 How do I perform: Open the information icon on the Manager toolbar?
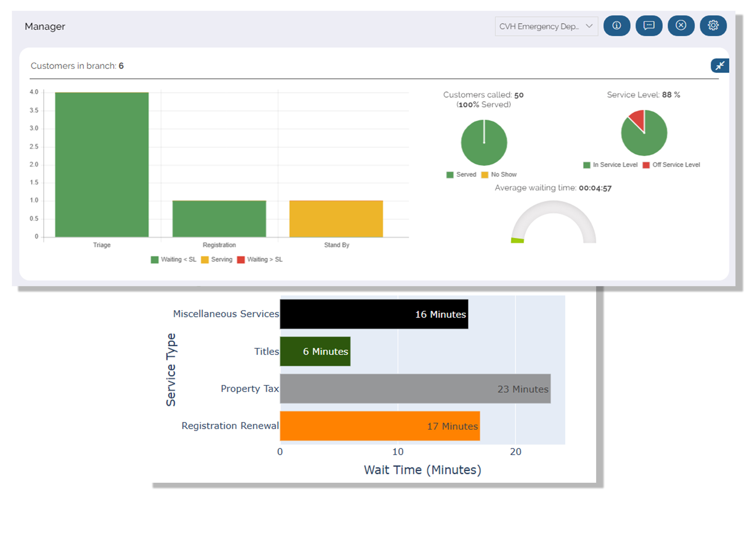pos(616,26)
